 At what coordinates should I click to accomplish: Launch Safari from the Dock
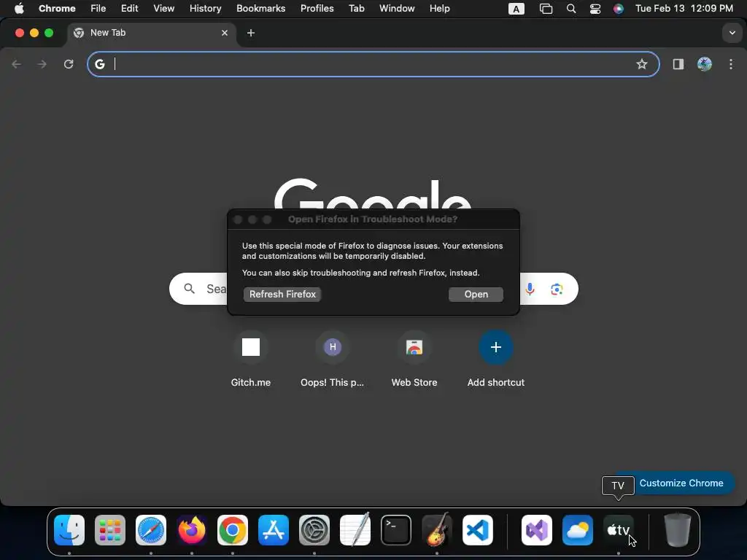[x=150, y=530]
